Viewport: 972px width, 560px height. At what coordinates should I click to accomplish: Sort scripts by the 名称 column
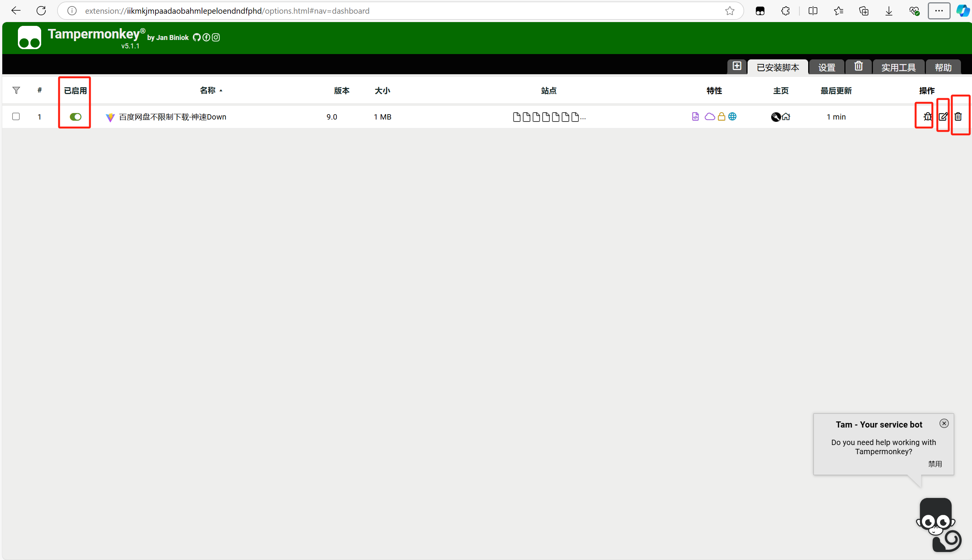pos(208,90)
